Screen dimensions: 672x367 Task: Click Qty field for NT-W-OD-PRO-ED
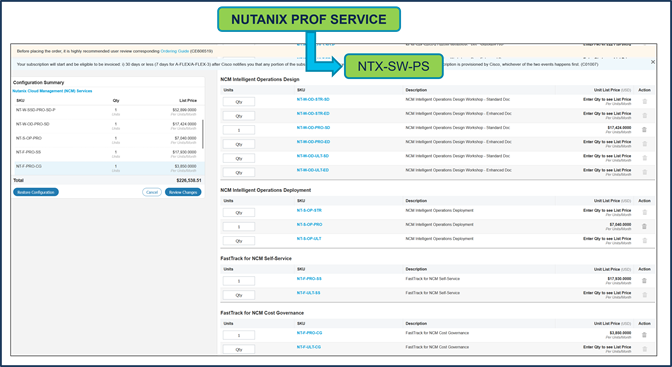pos(239,144)
